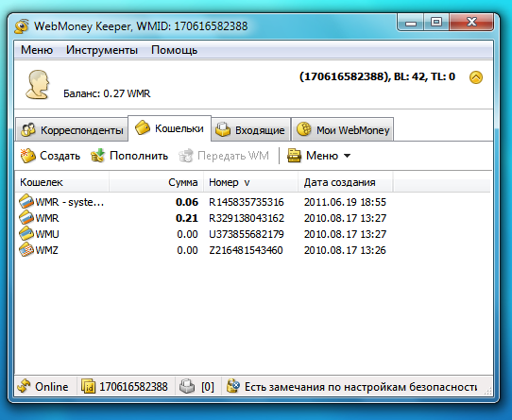The height and width of the screenshot is (420, 512).
Task: Minimize the WebMoney Keeper window
Action: click(411, 23)
